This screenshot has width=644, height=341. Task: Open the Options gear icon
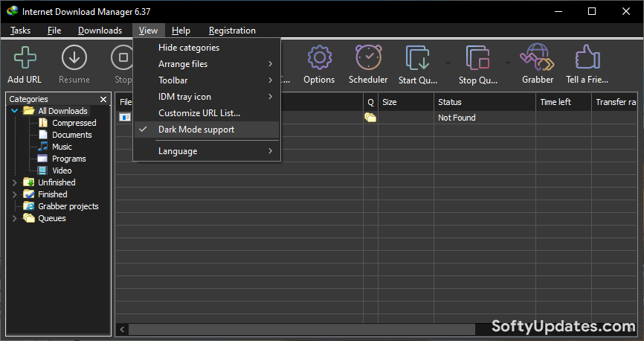[319, 59]
